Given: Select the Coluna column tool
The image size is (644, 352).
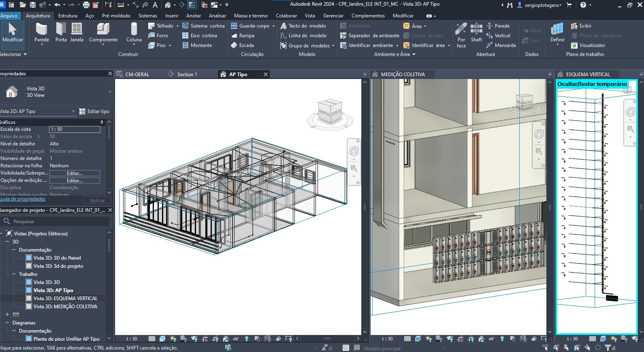Looking at the screenshot, I should (x=134, y=32).
